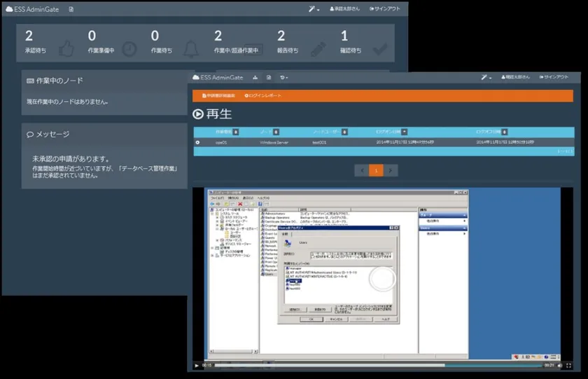The image size is (588, 379).
Task: Click the bell 作業待ち tile
Action: 175,42
